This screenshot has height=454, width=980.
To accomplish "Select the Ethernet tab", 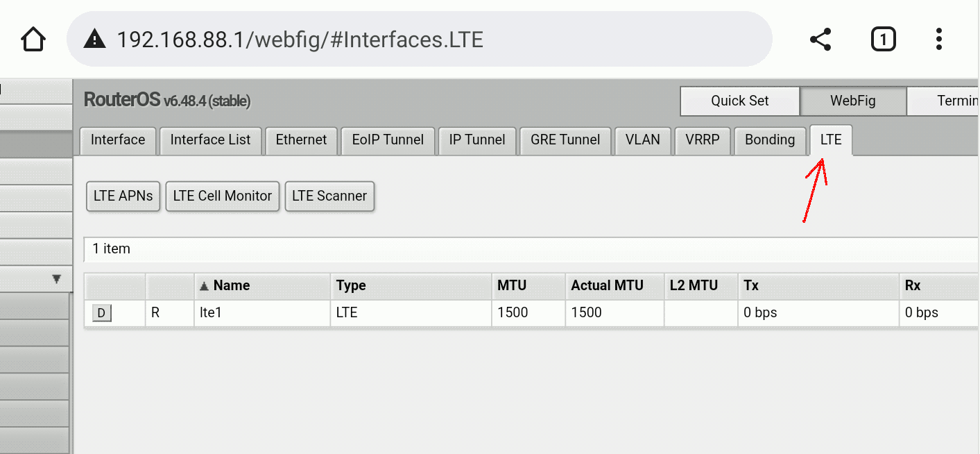I will 301,140.
